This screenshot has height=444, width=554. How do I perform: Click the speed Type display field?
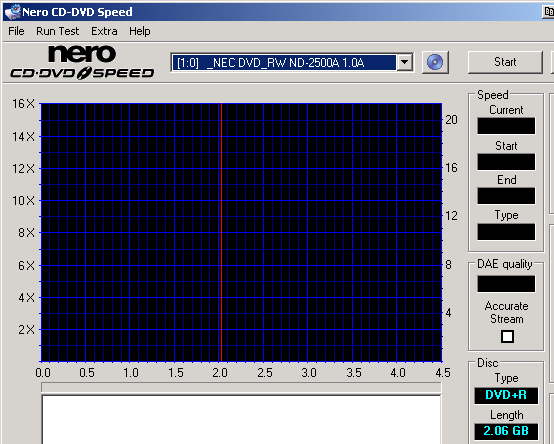[506, 232]
